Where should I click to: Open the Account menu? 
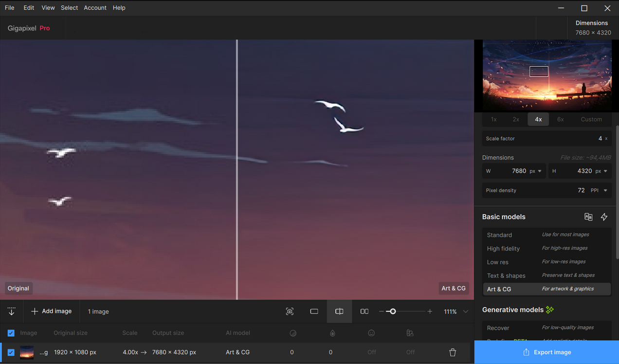point(95,8)
